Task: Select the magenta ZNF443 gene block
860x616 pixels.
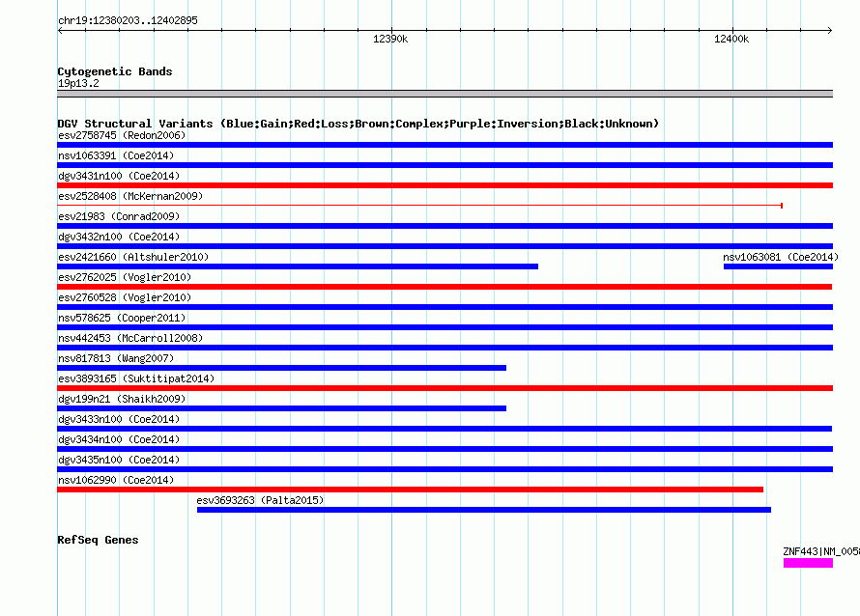Action: [x=808, y=563]
